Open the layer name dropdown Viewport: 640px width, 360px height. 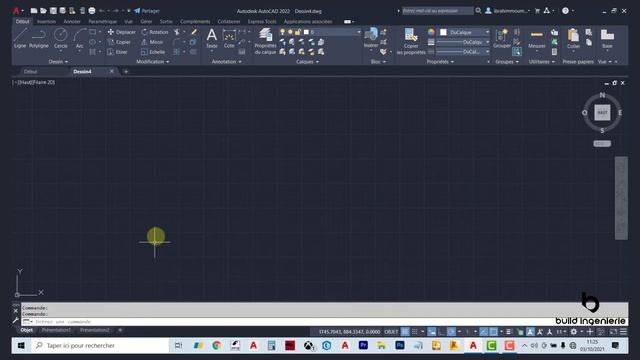click(x=358, y=32)
